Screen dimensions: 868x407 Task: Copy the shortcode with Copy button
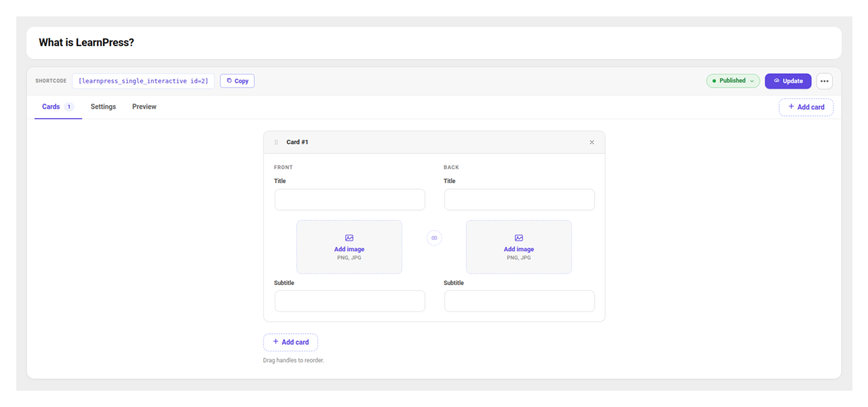237,81
